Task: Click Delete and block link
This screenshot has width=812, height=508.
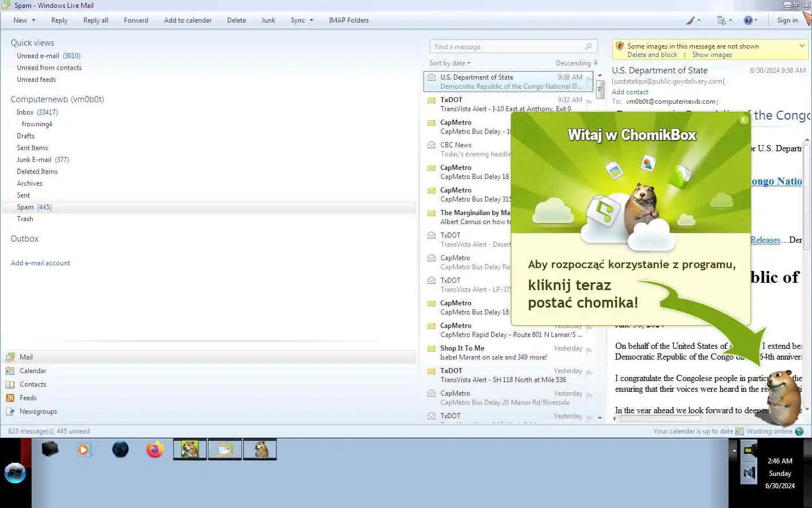Action: point(652,55)
